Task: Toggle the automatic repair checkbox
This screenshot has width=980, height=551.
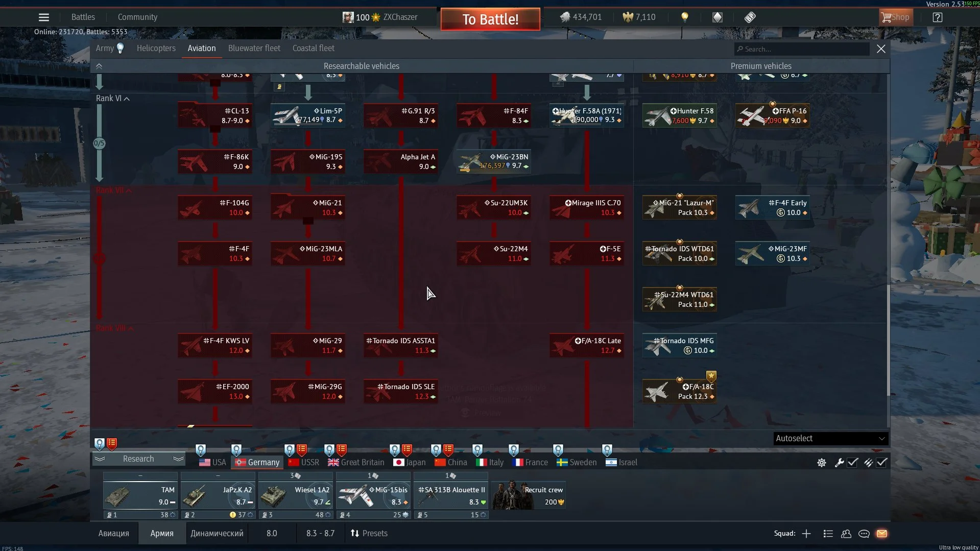Action: [x=852, y=463]
